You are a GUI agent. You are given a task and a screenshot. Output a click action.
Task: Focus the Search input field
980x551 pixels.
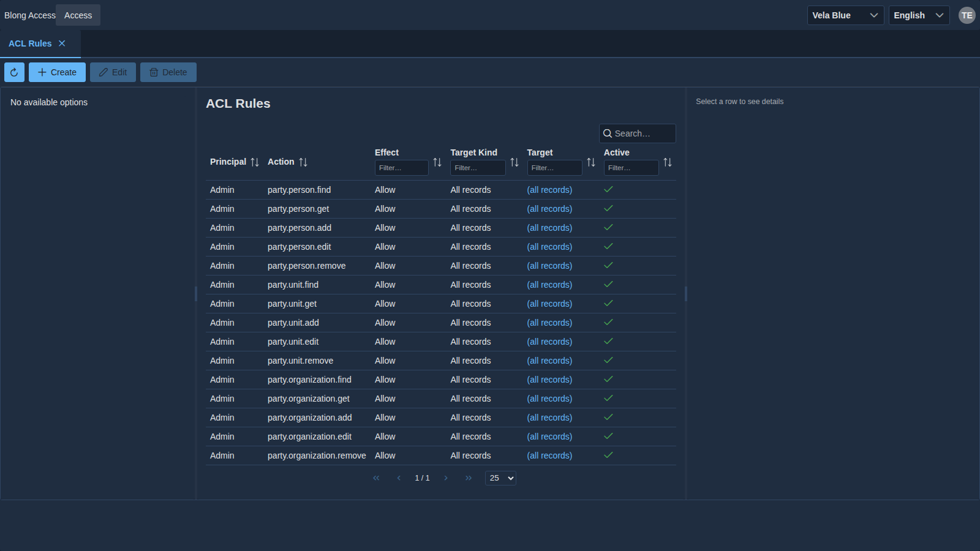(638, 133)
